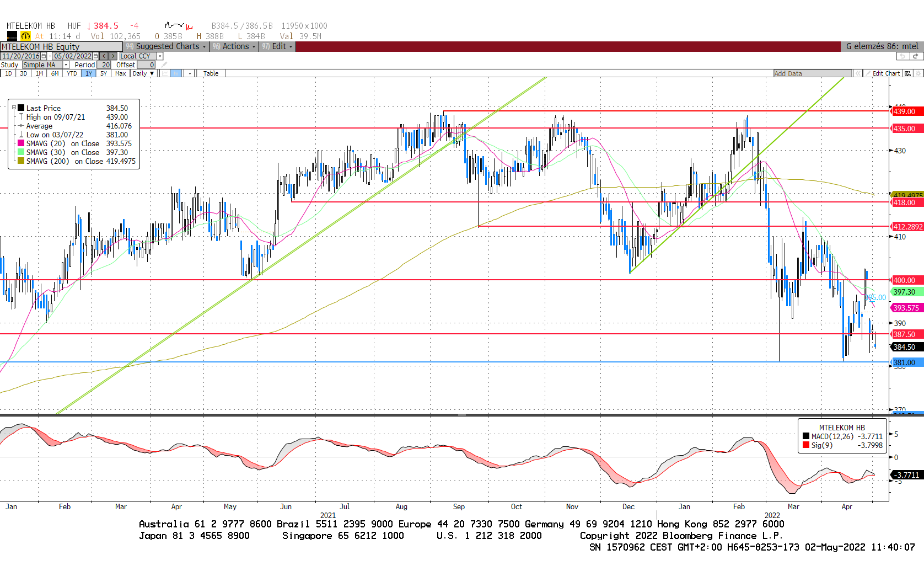Select the 6M range tab

click(x=55, y=73)
